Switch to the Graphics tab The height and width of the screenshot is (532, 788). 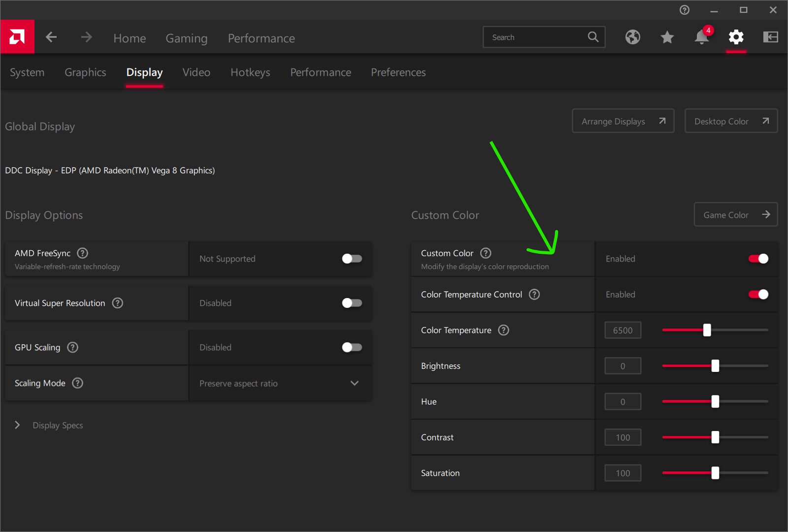[85, 72]
